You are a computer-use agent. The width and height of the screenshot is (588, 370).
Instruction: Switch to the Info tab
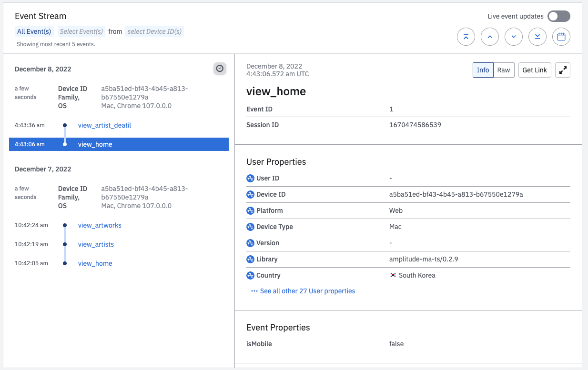click(x=483, y=70)
